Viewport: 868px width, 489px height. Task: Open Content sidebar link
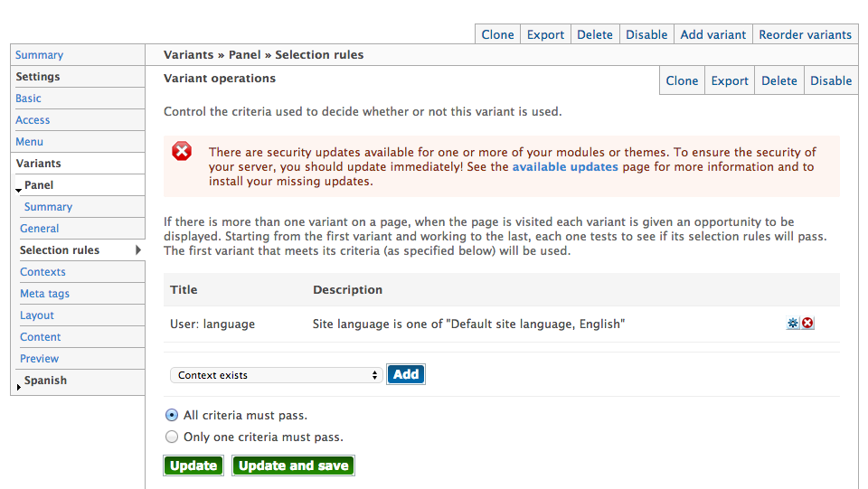click(41, 337)
